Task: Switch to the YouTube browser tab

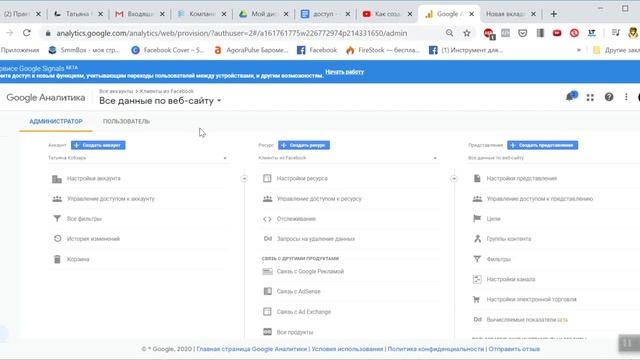Action: tap(387, 14)
